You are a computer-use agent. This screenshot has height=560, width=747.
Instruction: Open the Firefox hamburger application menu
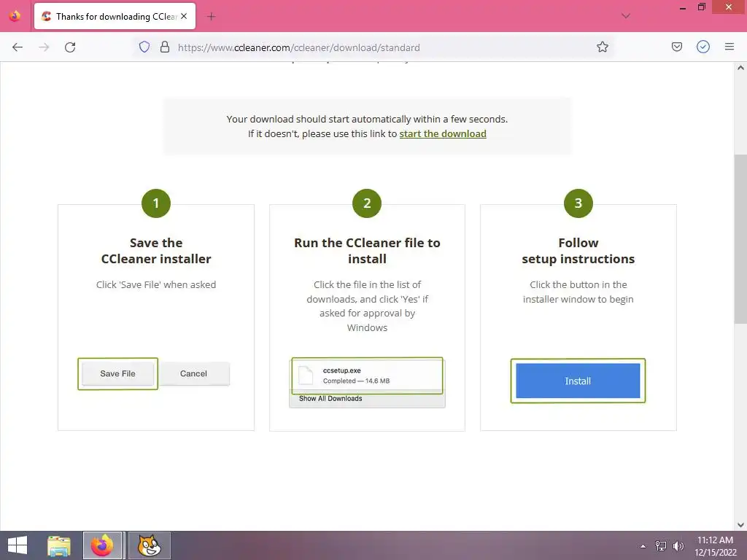coord(729,47)
